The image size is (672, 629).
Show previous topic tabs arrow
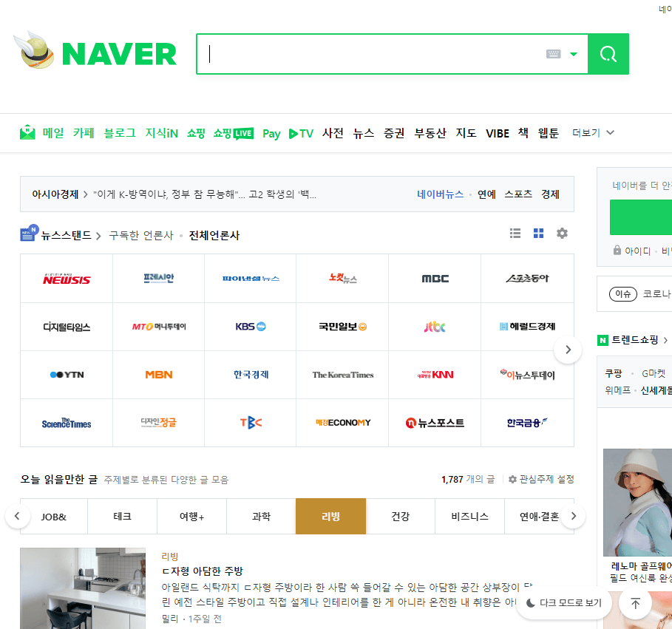pos(17,516)
